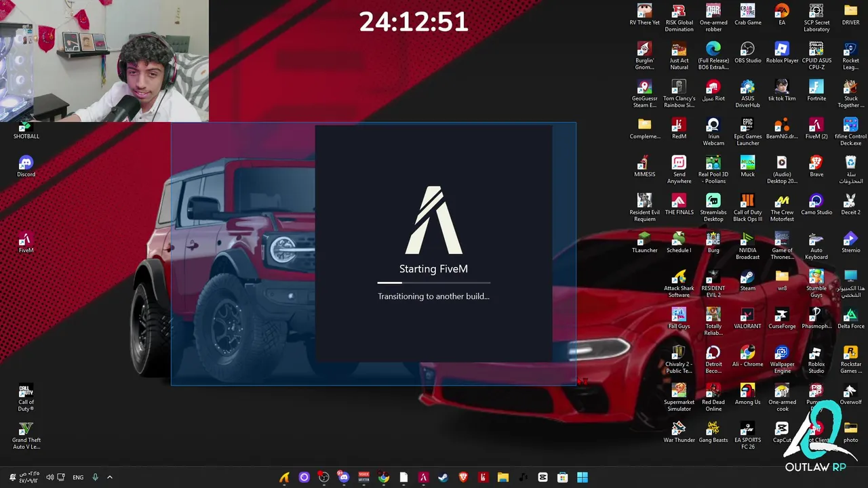
Task: Open Call of Duty Black Ops III icon
Action: (747, 207)
